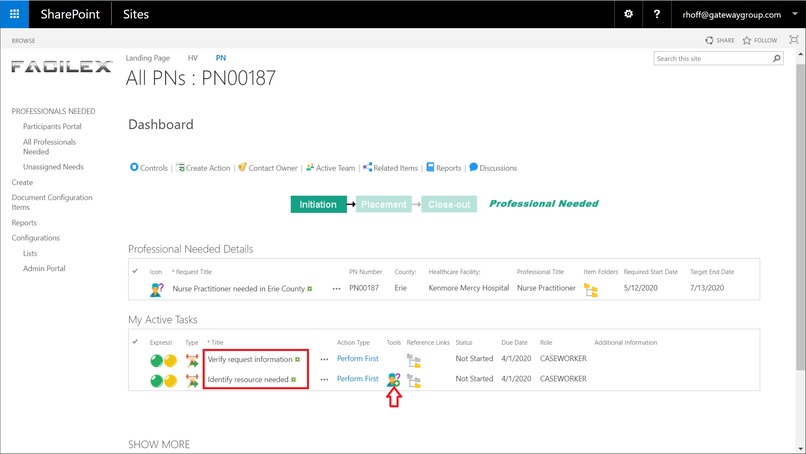The height and width of the screenshot is (454, 806).
Task: Select the Close-out stage box
Action: (449, 204)
